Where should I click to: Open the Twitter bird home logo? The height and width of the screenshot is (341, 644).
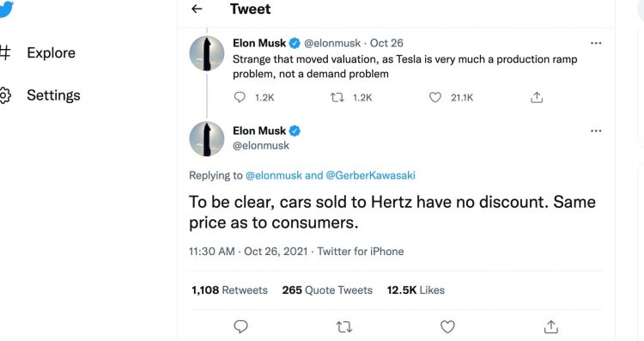tap(5, 9)
